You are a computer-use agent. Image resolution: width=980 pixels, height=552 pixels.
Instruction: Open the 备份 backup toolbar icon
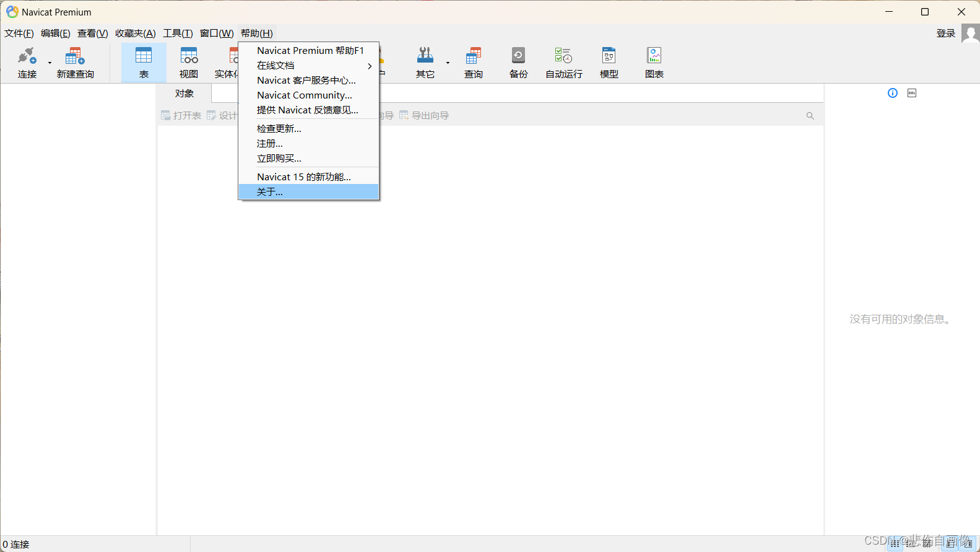(x=519, y=63)
